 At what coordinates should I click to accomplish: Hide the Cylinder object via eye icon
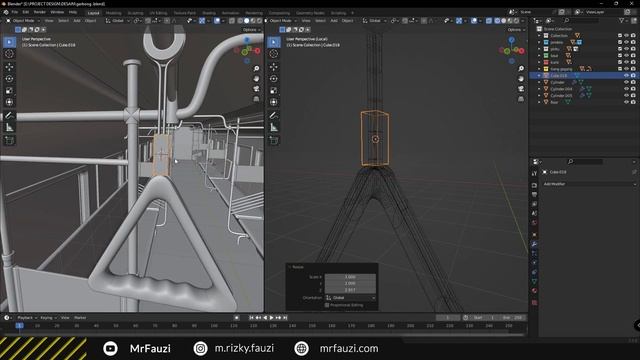point(627,82)
